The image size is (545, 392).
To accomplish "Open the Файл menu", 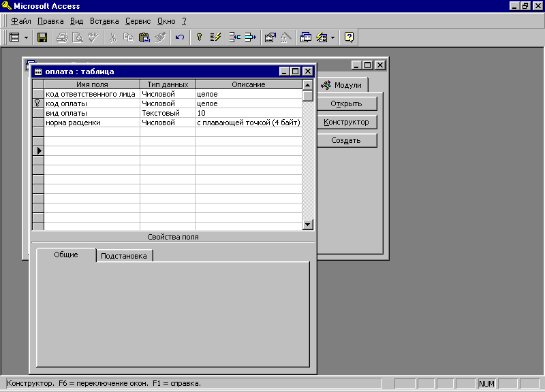I will coord(21,21).
